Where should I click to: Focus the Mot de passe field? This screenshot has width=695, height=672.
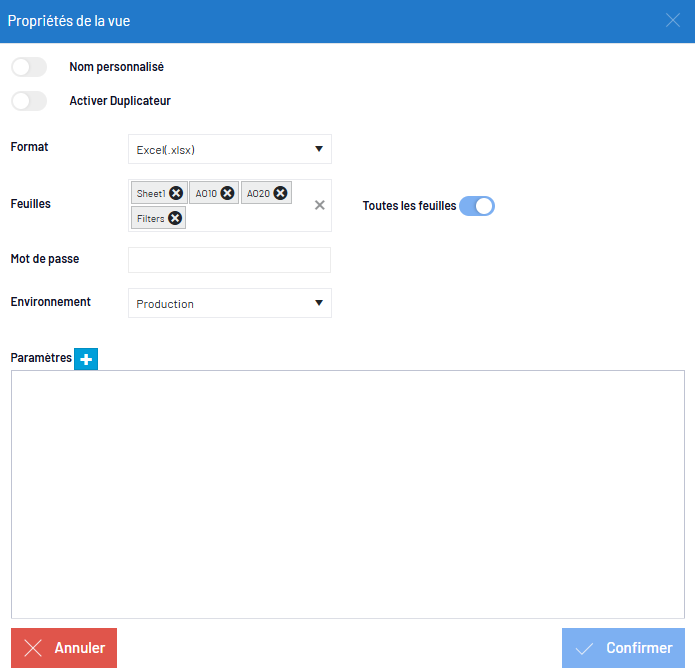tap(229, 260)
